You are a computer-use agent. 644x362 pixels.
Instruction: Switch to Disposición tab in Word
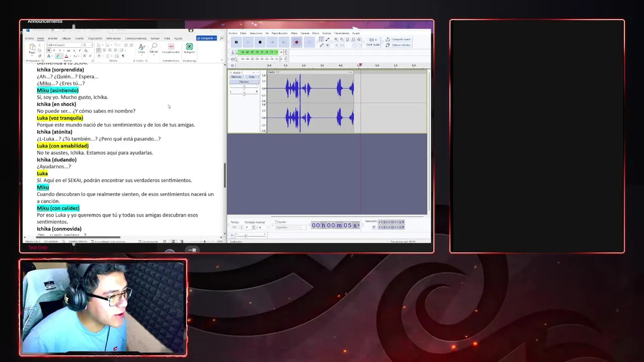pos(95,38)
